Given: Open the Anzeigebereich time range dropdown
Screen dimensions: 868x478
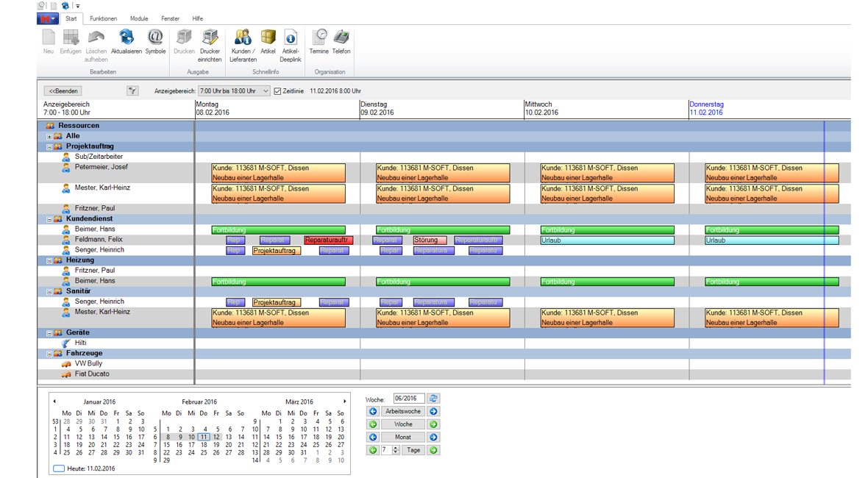Looking at the screenshot, I should point(265,91).
